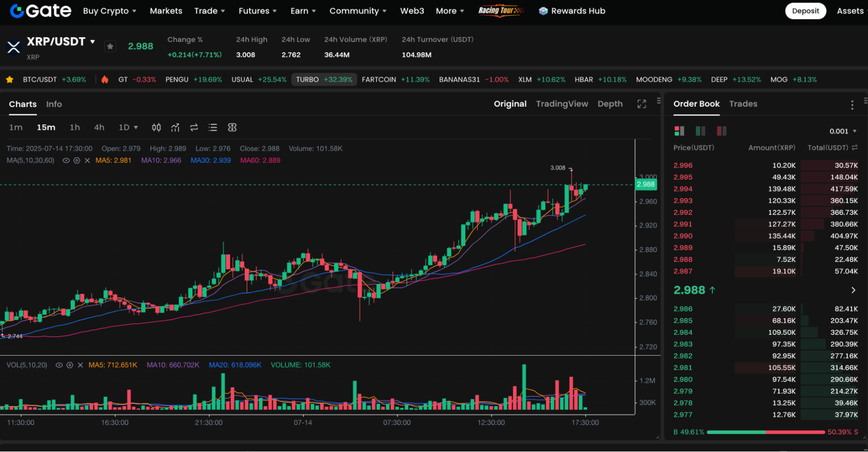Open FARTCOIN in the ticker bar

click(x=396, y=79)
